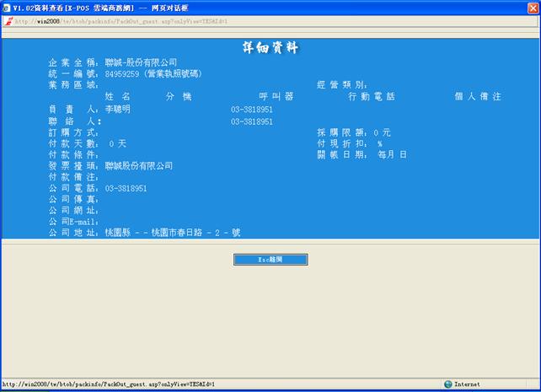Click the tax ID number 84959259
This screenshot has width=541, height=392.
coord(123,74)
